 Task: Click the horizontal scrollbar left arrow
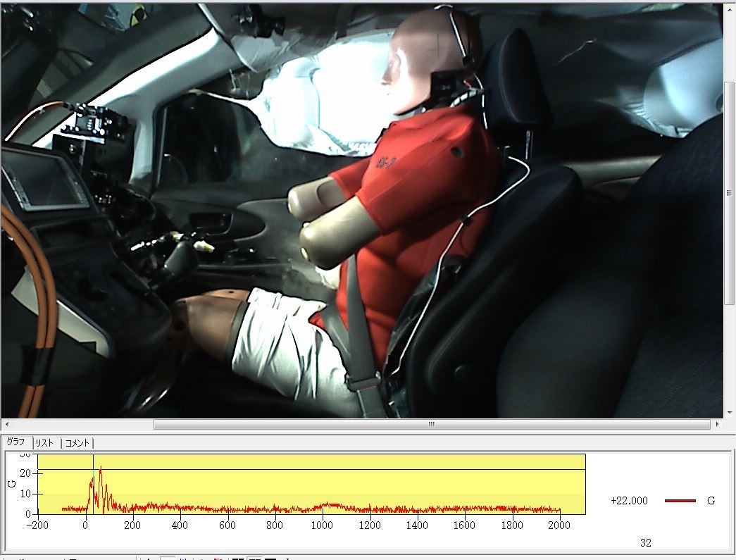(6, 425)
